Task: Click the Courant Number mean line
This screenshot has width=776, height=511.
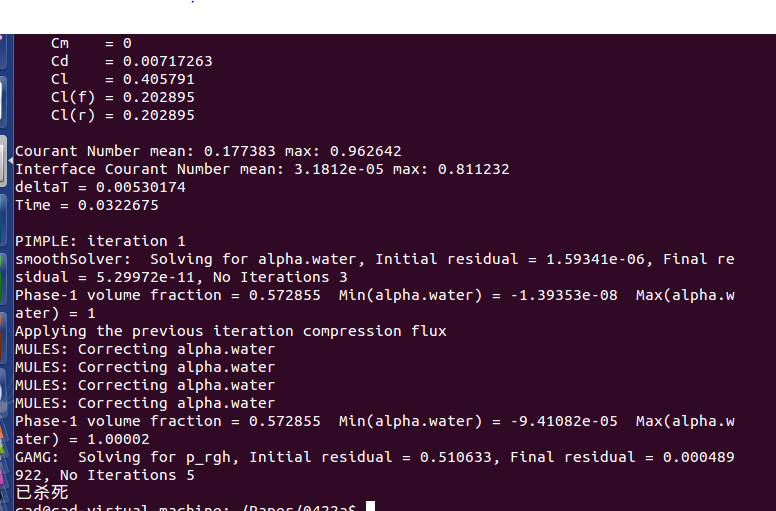Action: [x=208, y=151]
